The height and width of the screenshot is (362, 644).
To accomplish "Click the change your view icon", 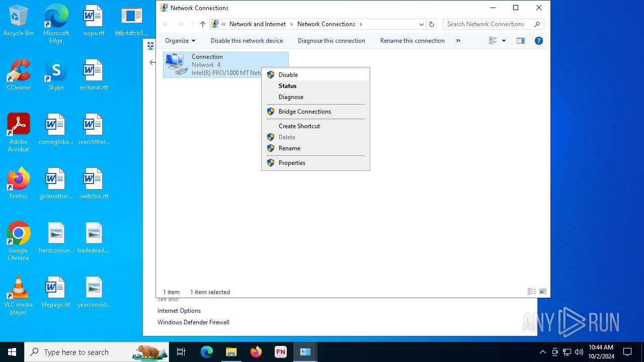I will 493,41.
